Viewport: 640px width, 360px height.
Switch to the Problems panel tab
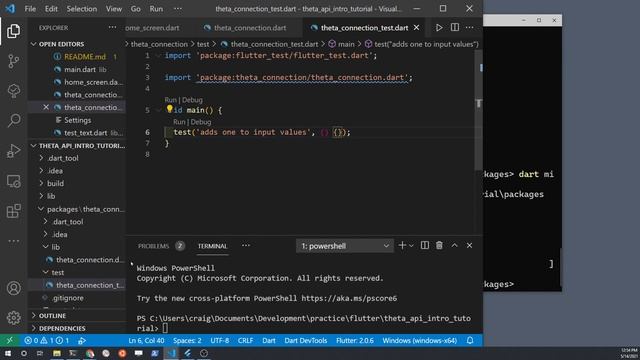[x=153, y=246]
